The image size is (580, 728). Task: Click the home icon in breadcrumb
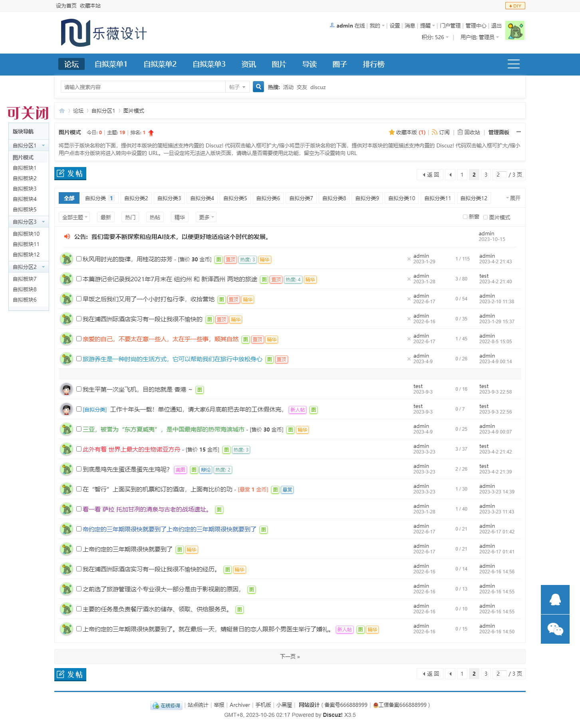click(62, 111)
